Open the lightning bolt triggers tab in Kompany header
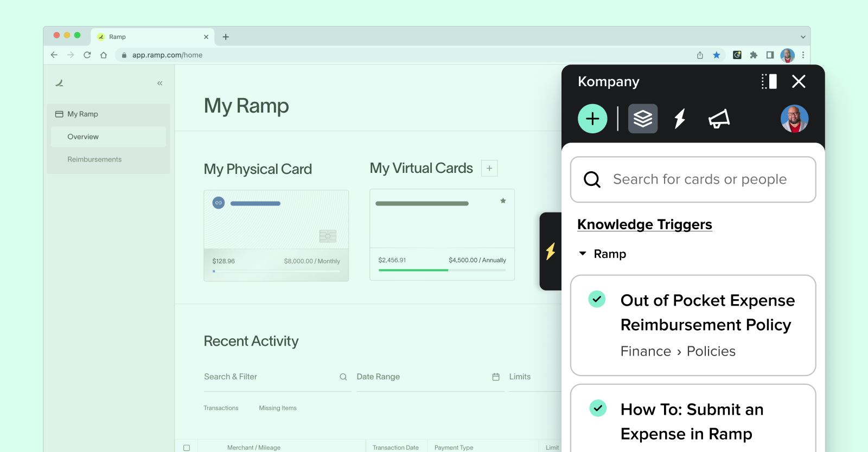868x452 pixels. [x=680, y=119]
